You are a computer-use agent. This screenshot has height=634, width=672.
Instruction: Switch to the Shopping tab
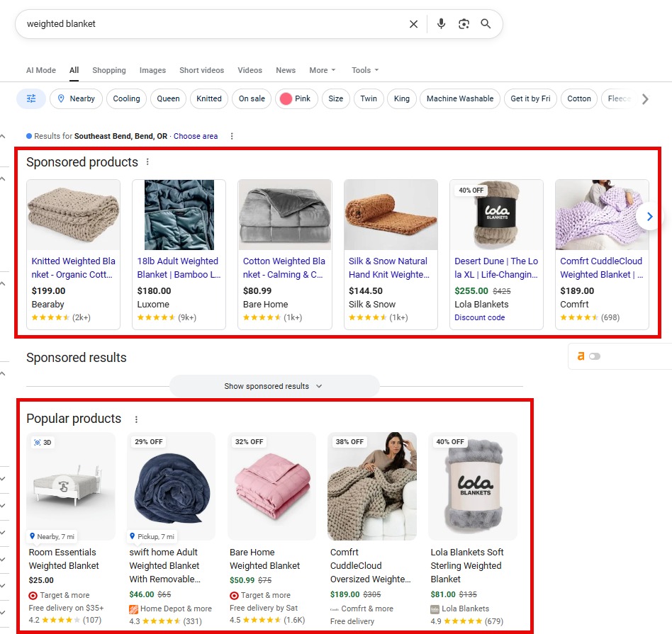[x=109, y=70]
